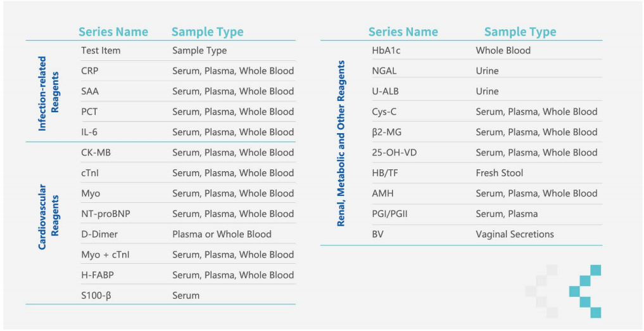The height and width of the screenshot is (331, 644).
Task: Select the HbA1c test item
Action: click(389, 50)
